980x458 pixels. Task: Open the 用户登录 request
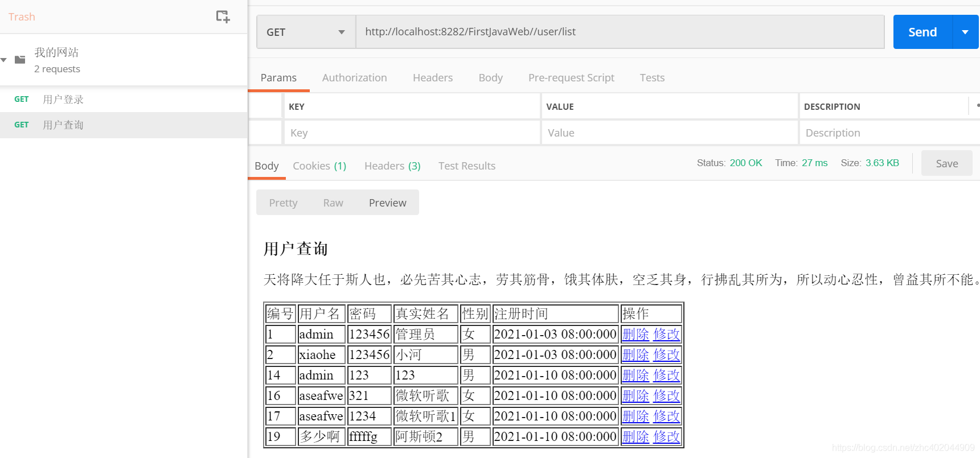point(63,100)
